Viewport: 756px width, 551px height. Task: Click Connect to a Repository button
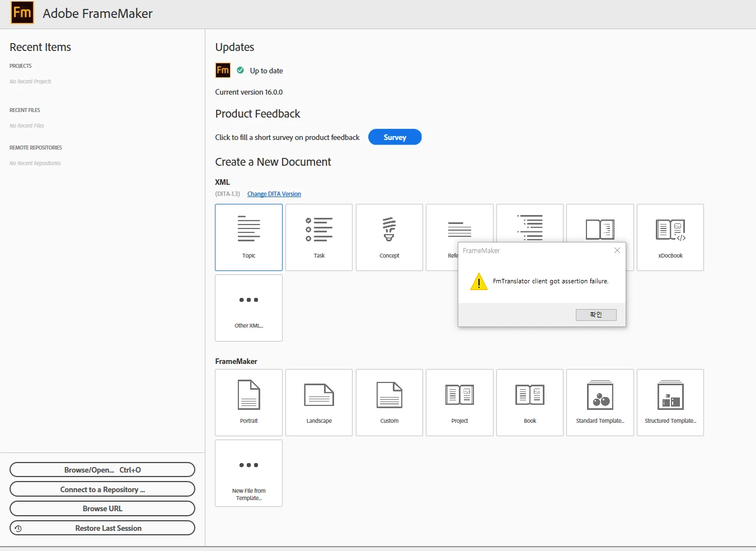click(x=102, y=489)
